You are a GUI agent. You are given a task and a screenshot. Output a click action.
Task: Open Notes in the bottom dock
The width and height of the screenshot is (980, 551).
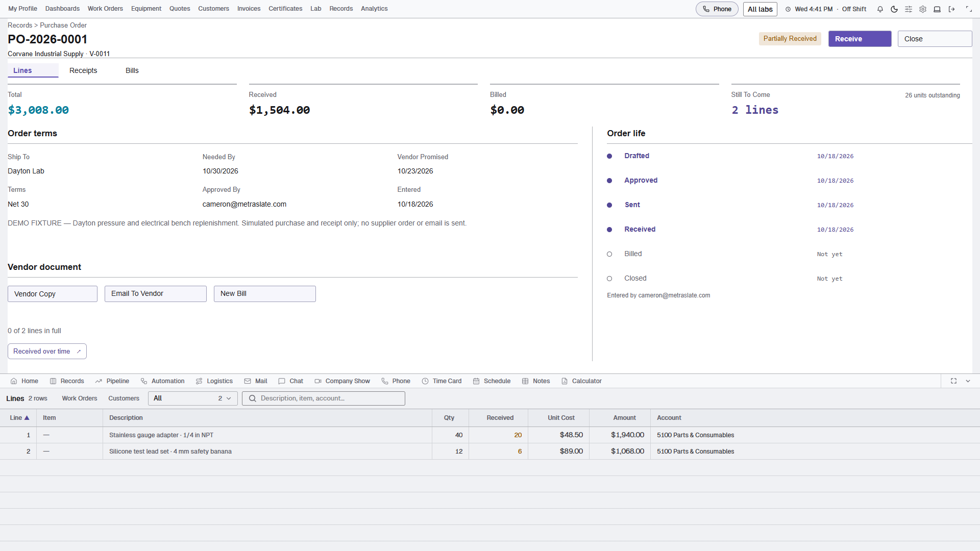535,381
